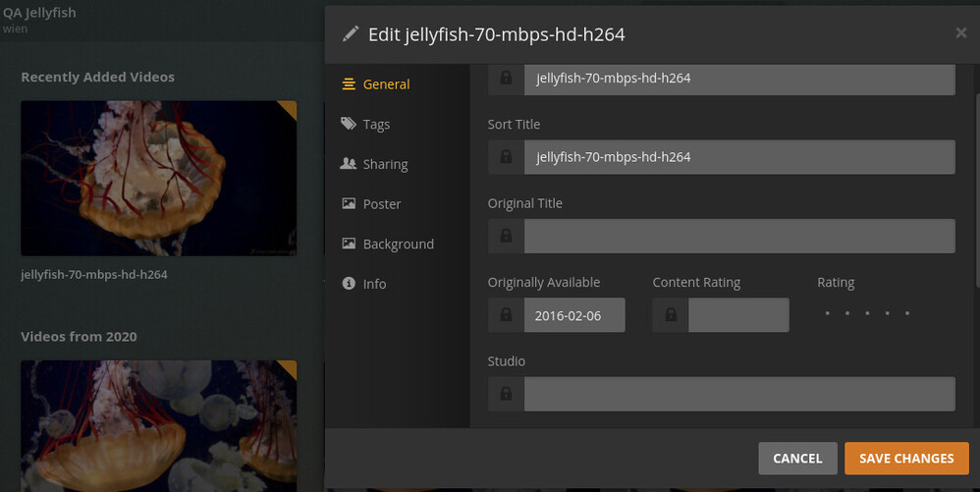Click the QA Jellyfish library title

click(38, 13)
